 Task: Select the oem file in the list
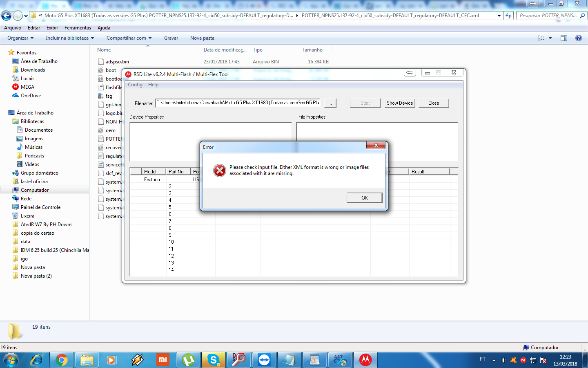click(110, 130)
